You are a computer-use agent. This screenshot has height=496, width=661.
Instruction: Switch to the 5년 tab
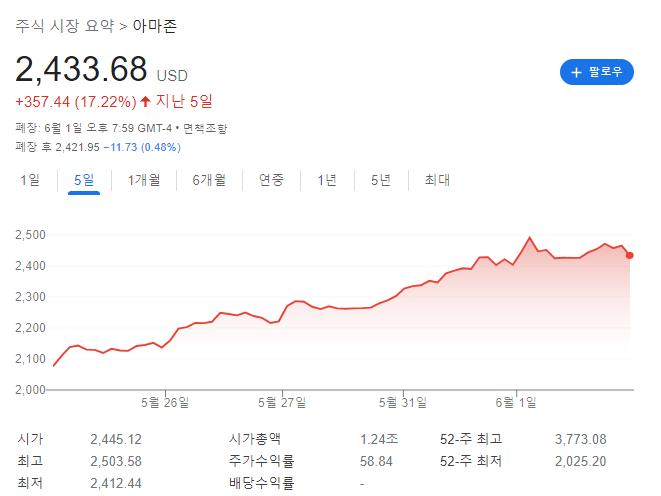[x=381, y=180]
